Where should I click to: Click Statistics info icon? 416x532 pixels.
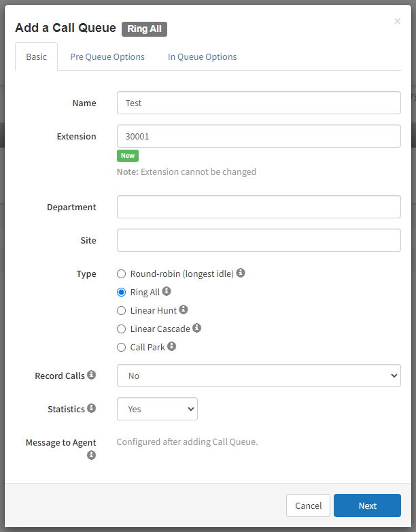[x=92, y=408]
